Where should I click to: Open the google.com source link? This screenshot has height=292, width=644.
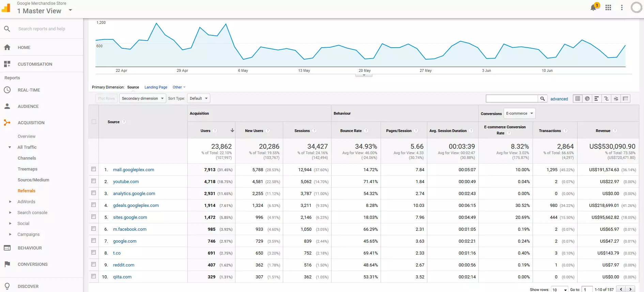pos(125,241)
